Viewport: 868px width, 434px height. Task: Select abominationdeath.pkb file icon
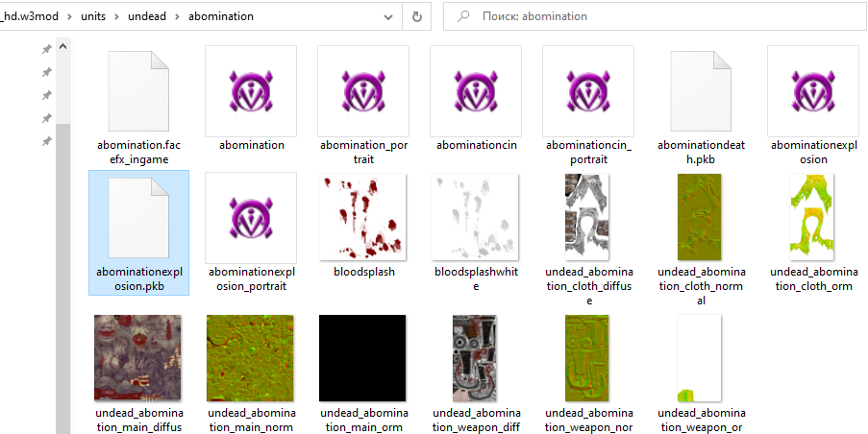[x=701, y=91]
